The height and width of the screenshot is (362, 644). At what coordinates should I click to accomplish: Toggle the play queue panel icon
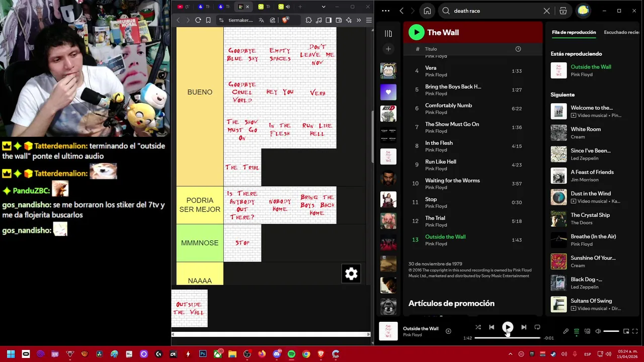tap(577, 331)
